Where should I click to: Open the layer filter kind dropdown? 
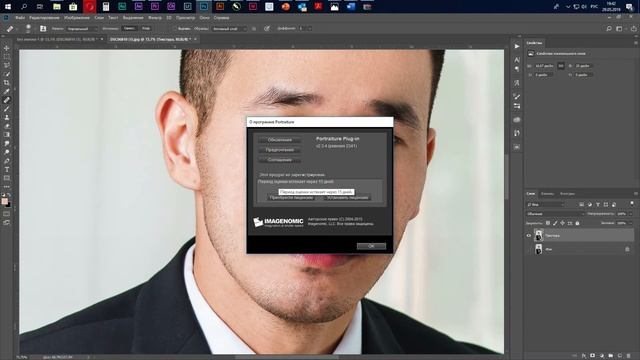545,204
